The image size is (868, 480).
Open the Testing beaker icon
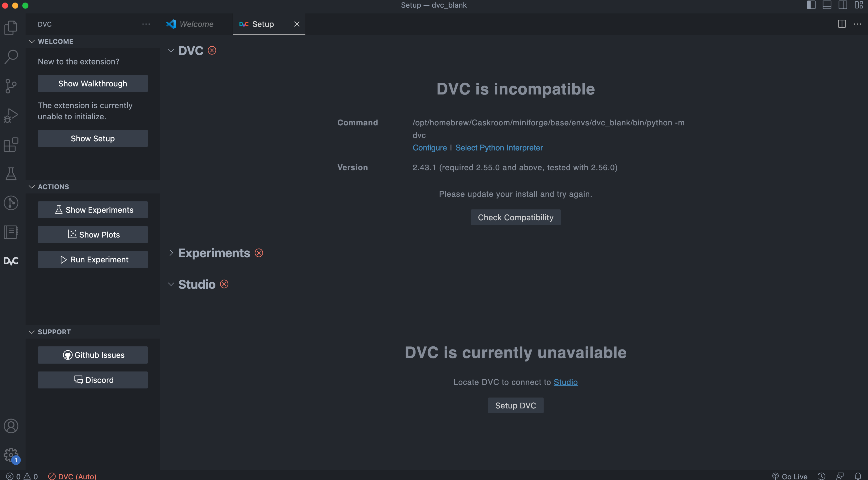(11, 174)
